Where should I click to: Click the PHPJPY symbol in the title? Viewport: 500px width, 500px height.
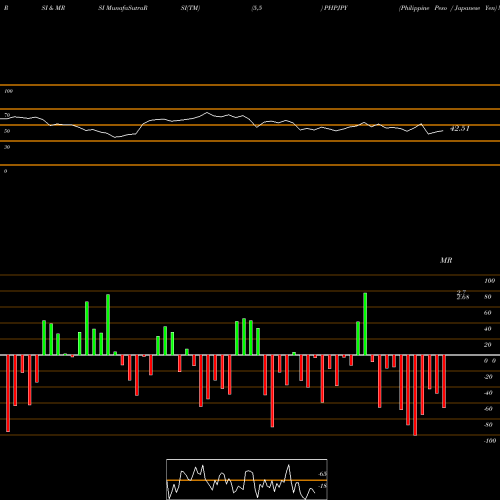click(x=336, y=8)
